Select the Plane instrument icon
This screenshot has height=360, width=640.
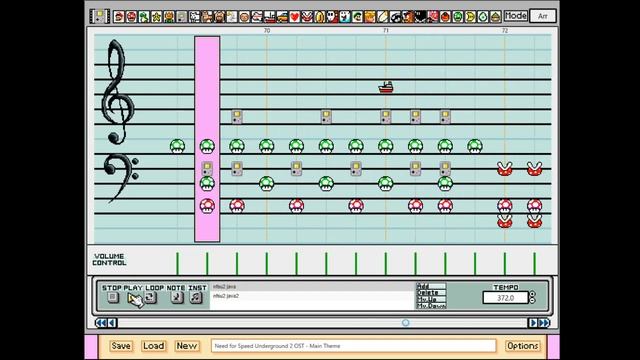click(257, 17)
